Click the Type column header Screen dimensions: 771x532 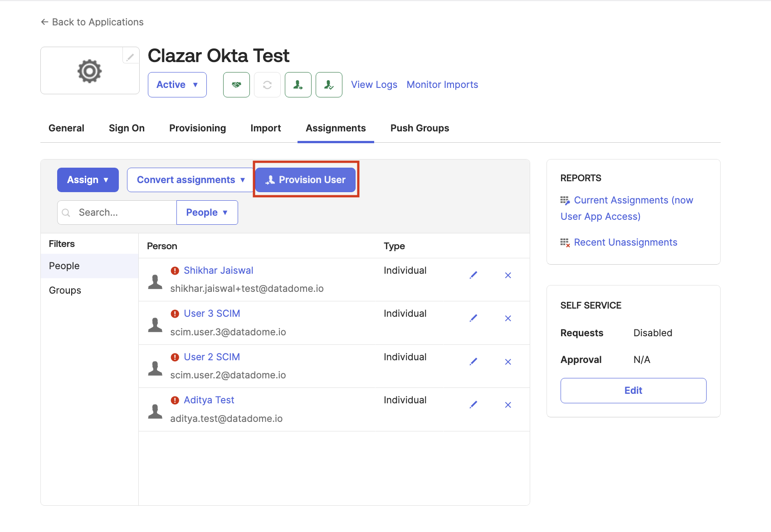tap(395, 246)
